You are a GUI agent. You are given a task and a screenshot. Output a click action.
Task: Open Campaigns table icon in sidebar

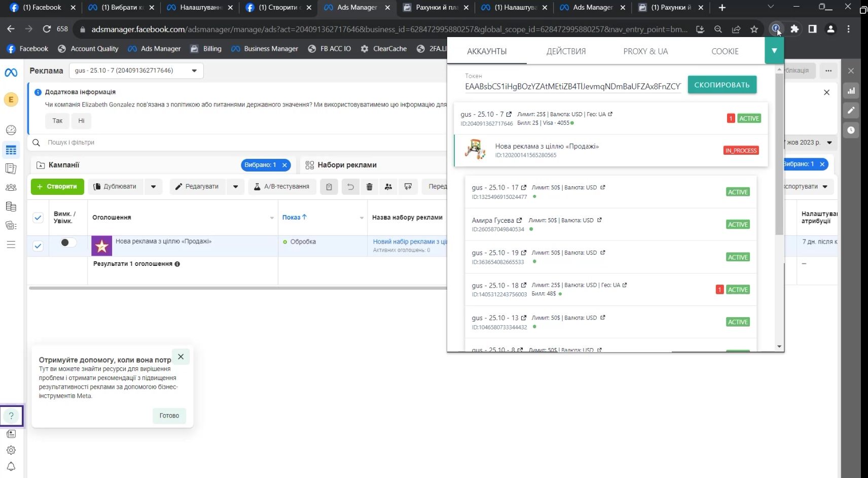(11, 150)
